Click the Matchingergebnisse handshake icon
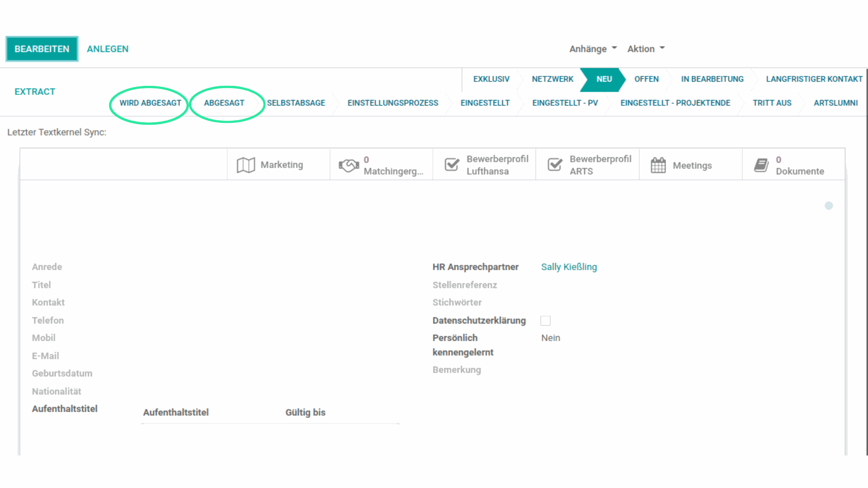Screen dimensions: 868x488 coord(349,165)
